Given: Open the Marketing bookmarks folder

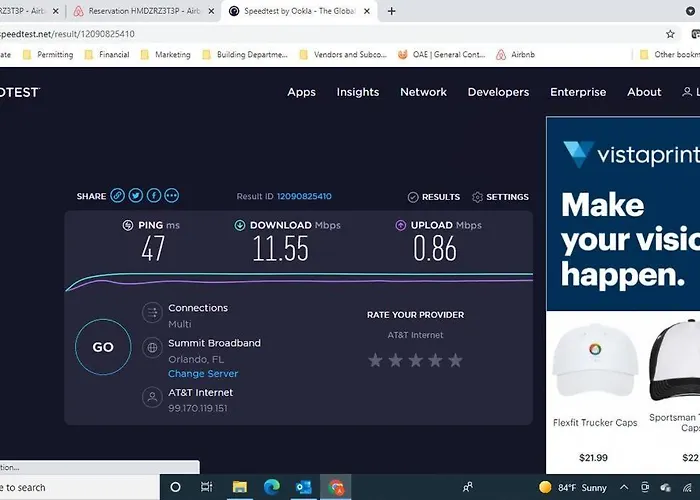Looking at the screenshot, I should (166, 54).
